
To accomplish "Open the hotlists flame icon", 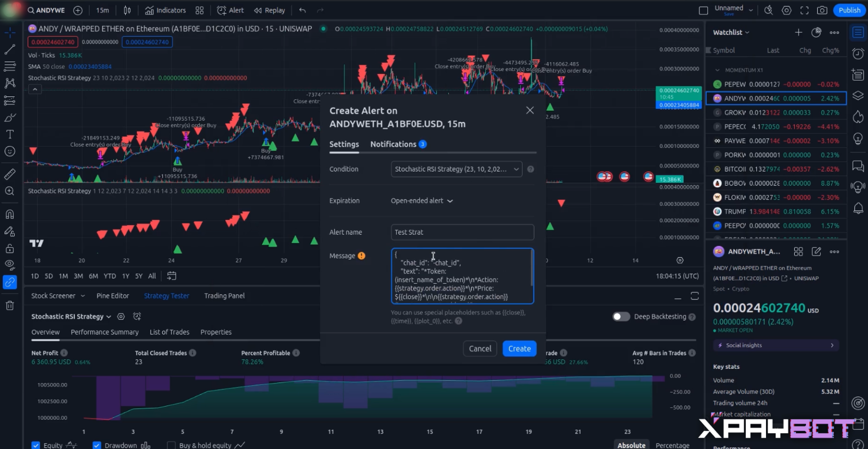I will [x=858, y=117].
